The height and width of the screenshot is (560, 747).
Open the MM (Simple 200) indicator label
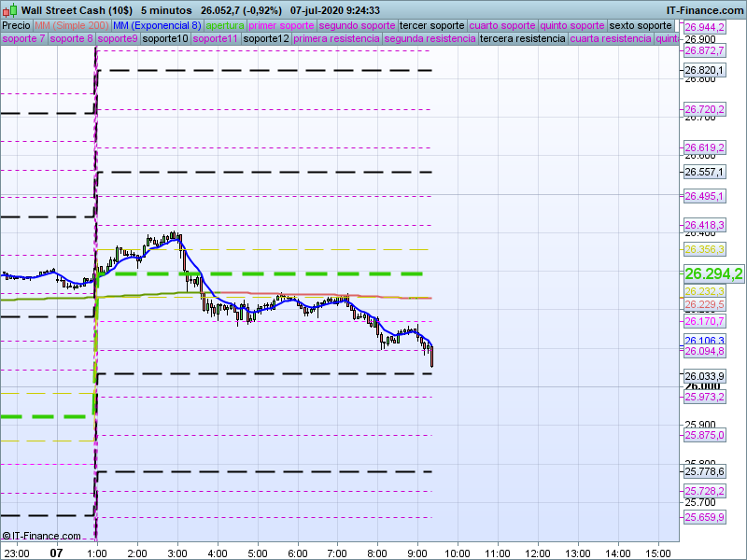tap(65, 25)
